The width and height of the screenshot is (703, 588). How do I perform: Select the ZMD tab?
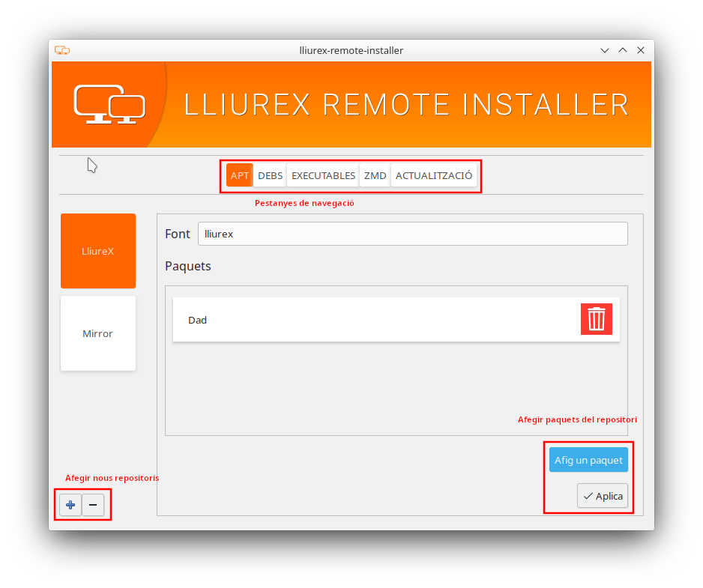[375, 176]
